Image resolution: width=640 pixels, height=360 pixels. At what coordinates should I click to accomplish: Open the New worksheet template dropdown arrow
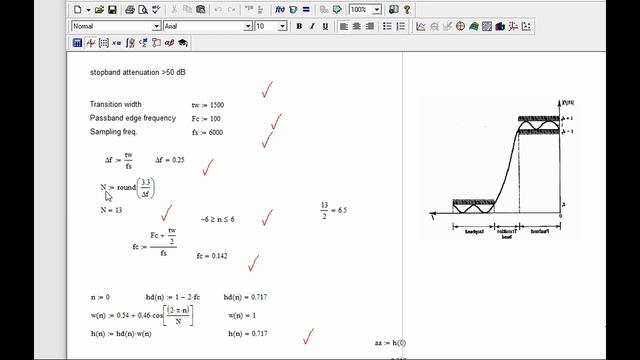(88, 9)
